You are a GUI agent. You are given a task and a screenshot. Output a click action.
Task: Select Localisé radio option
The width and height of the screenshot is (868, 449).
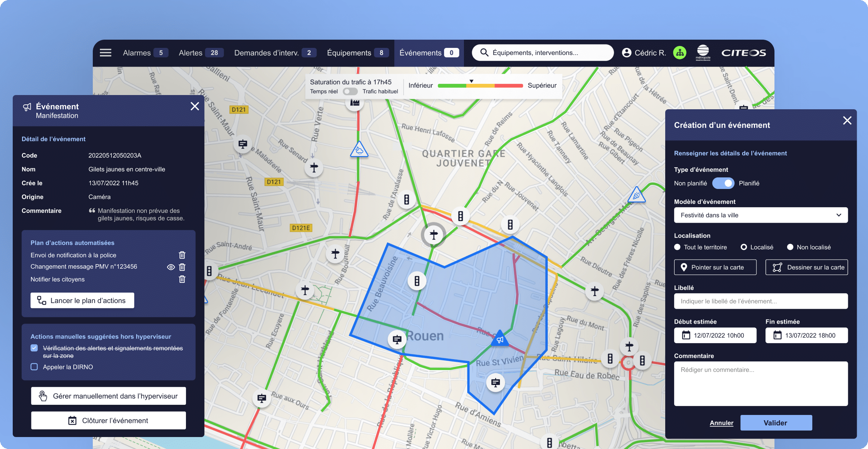(744, 247)
